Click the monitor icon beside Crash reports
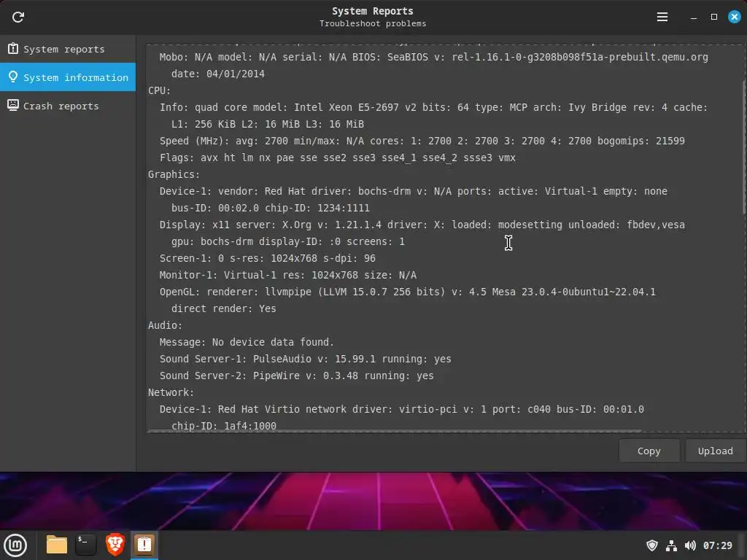 point(13,105)
